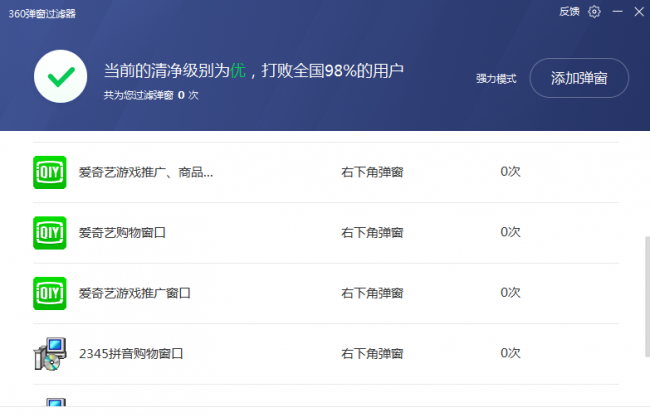Click the 强力模式 label
The height and width of the screenshot is (417, 650).
[x=496, y=78]
